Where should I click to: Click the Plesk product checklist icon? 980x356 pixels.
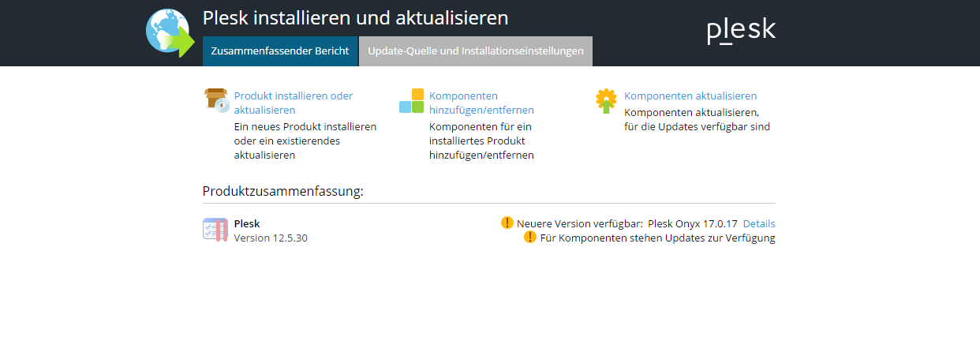point(215,230)
